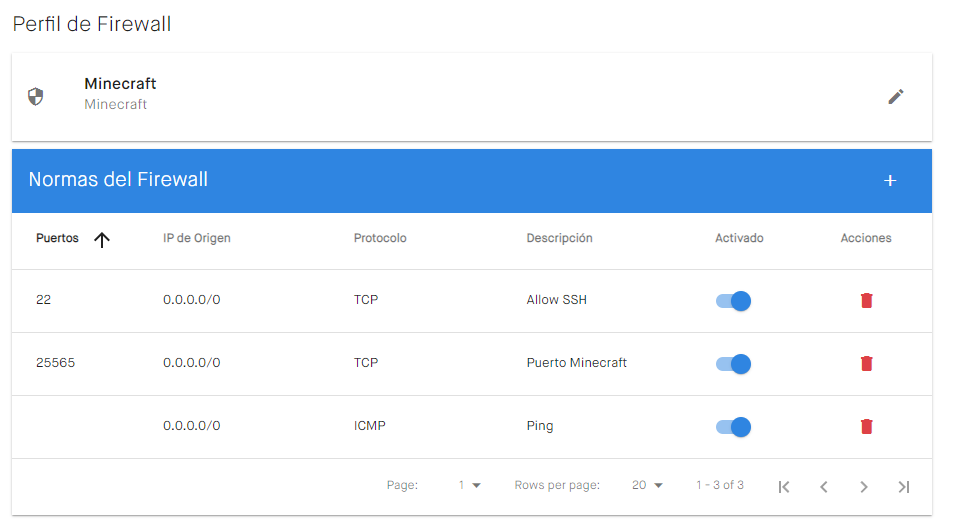Viewport: 955px width, 526px height.
Task: Sort by Protocolo column header
Action: [x=380, y=238]
